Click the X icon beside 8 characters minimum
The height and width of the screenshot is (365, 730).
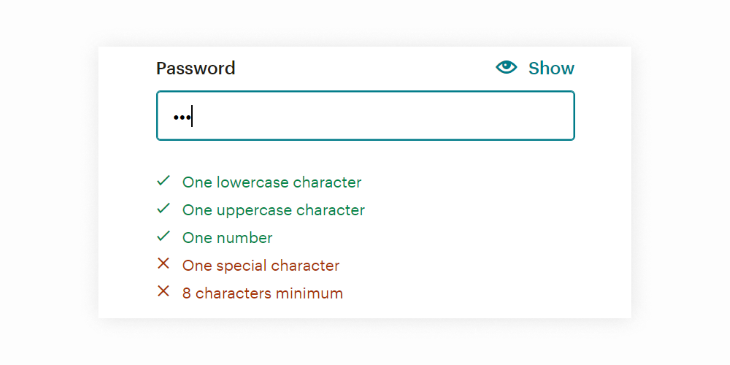[163, 292]
